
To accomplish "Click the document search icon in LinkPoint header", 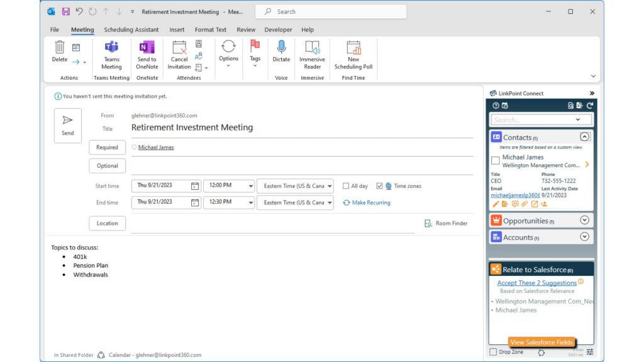I will [x=570, y=106].
